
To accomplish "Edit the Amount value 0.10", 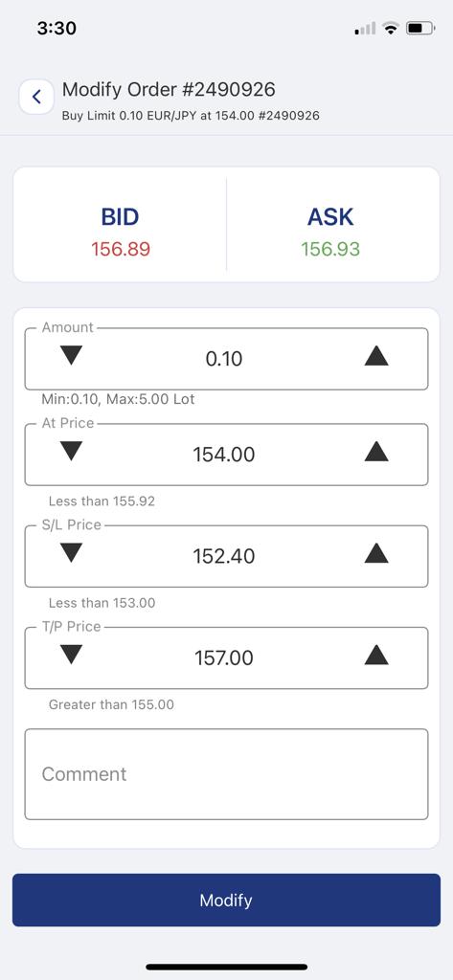I will click(x=224, y=359).
